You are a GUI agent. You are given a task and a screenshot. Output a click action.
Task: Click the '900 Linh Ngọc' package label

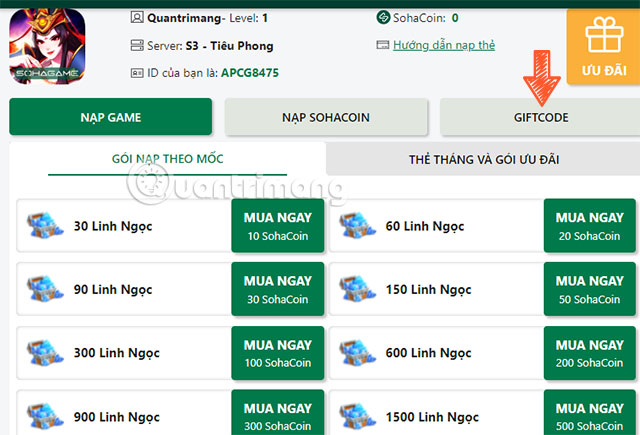pos(117,417)
